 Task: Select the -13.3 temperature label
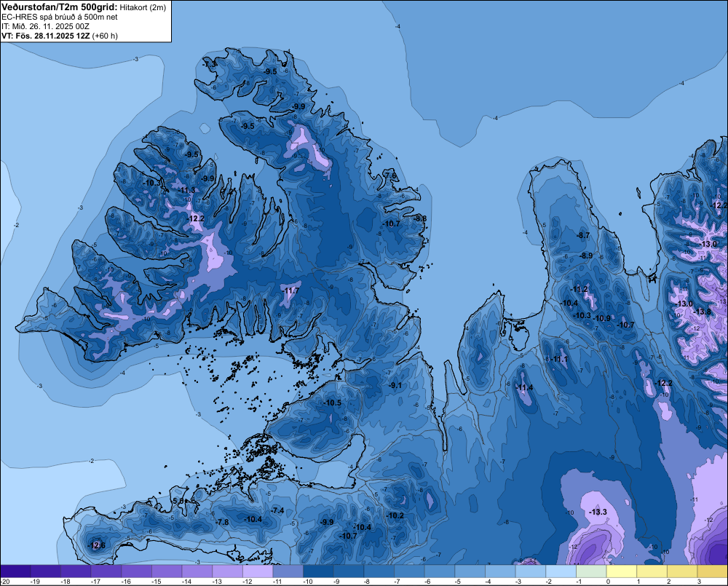click(x=598, y=512)
